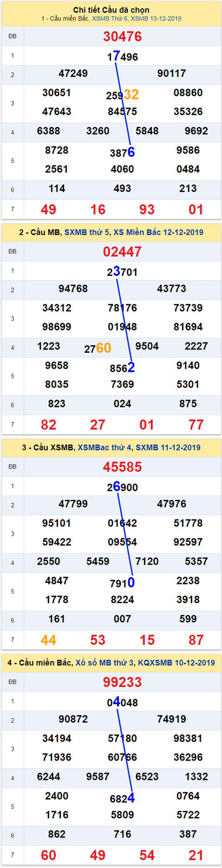Image resolution: width=222 pixels, height=868 pixels.
Task: Click number 7910
Action: tap(123, 583)
